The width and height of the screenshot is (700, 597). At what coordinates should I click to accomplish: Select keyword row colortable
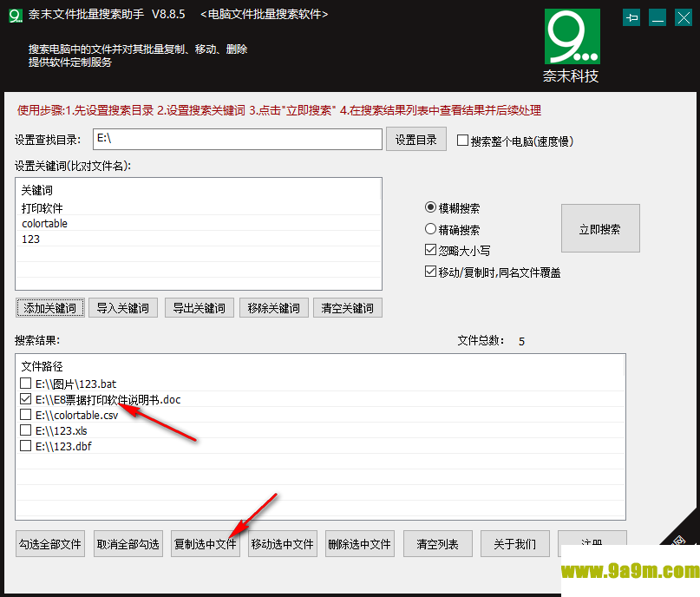click(x=199, y=223)
